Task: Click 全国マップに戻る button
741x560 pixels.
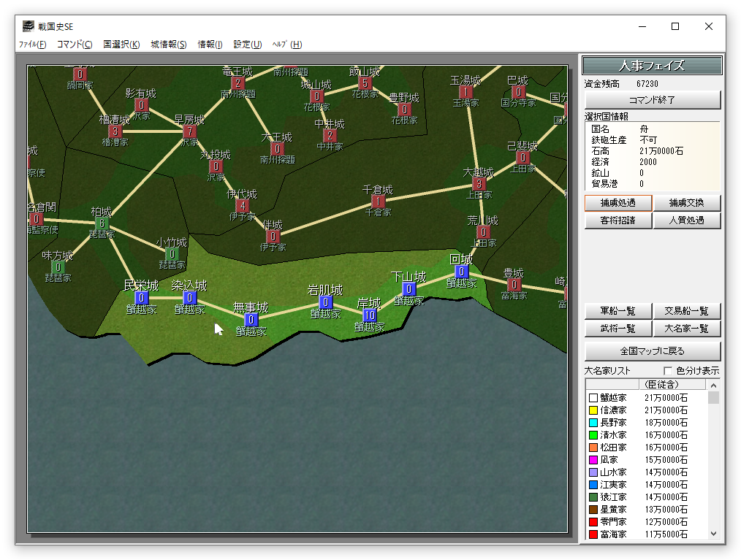Action: tap(653, 351)
